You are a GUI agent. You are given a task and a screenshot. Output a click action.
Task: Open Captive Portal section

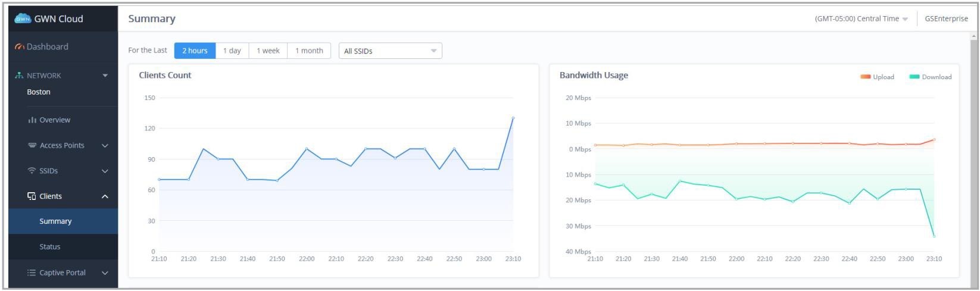coord(63,273)
